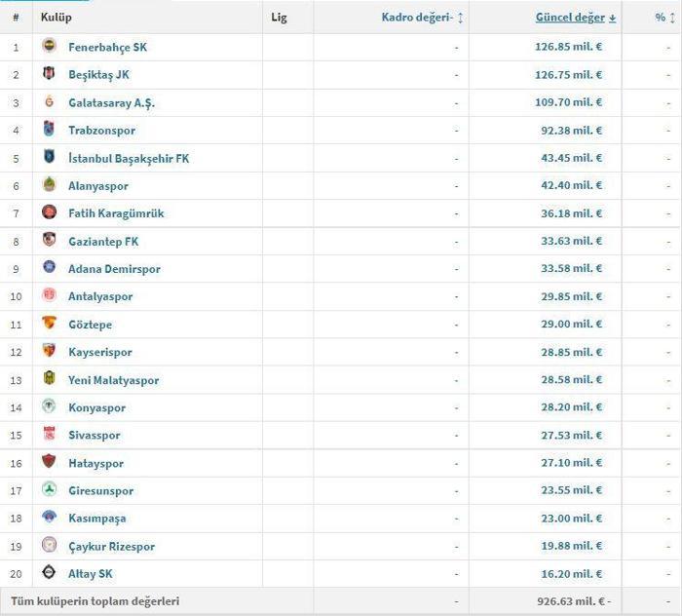Image resolution: width=682 pixels, height=616 pixels.
Task: Open İstanbul Başakşehir FK club link
Action: click(129, 158)
